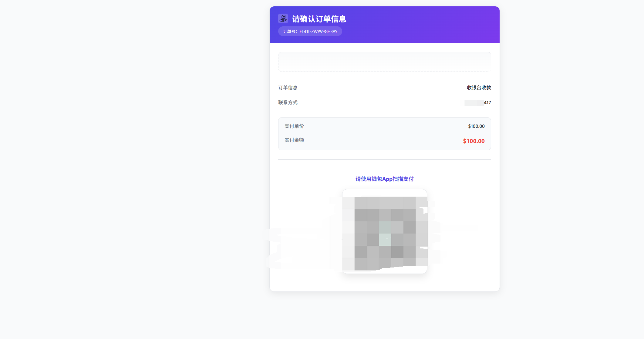Click the 联系方式 row label
644x339 pixels.
(x=288, y=102)
